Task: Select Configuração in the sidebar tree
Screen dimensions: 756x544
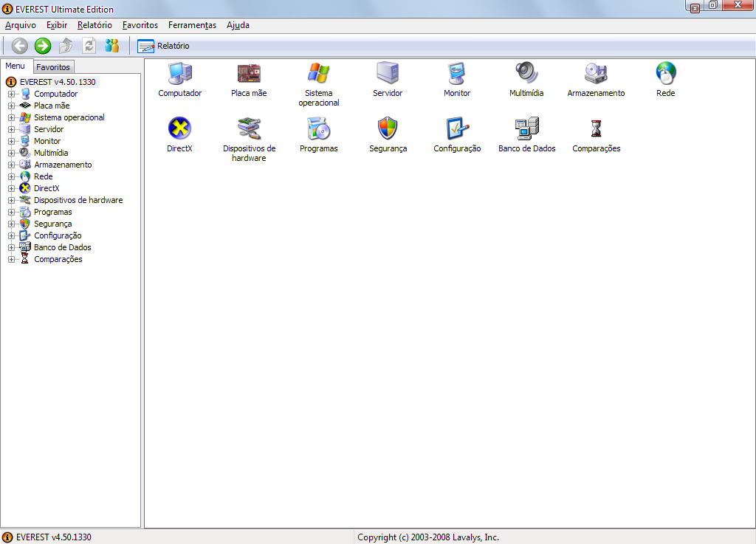Action: (x=58, y=235)
